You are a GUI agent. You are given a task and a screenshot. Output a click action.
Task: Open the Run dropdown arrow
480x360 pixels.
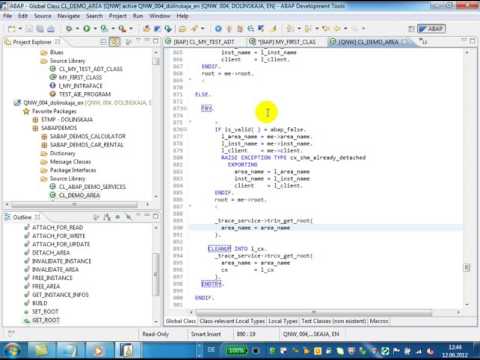click(x=95, y=29)
